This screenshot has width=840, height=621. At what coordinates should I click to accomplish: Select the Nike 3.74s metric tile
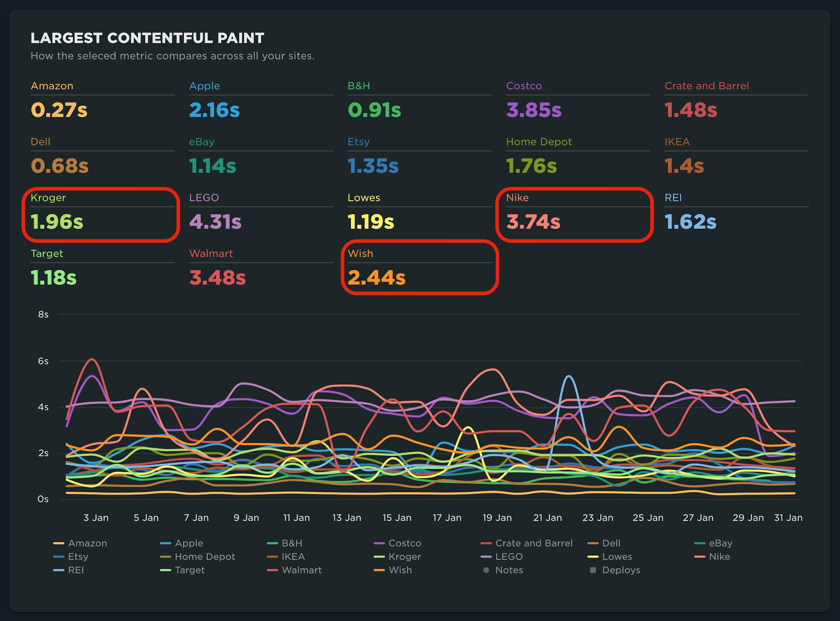(x=574, y=215)
